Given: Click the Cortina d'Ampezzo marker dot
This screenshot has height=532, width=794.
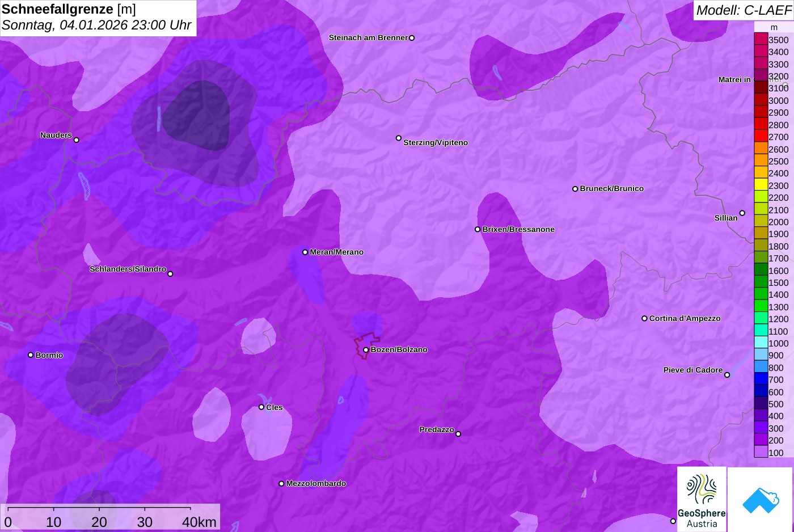Looking at the screenshot, I should [x=644, y=319].
